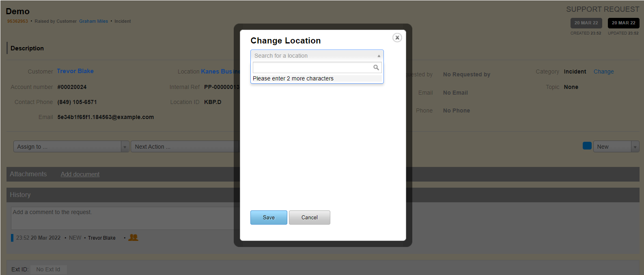Open customer Trevor Blake link
644x275 pixels.
click(x=75, y=71)
